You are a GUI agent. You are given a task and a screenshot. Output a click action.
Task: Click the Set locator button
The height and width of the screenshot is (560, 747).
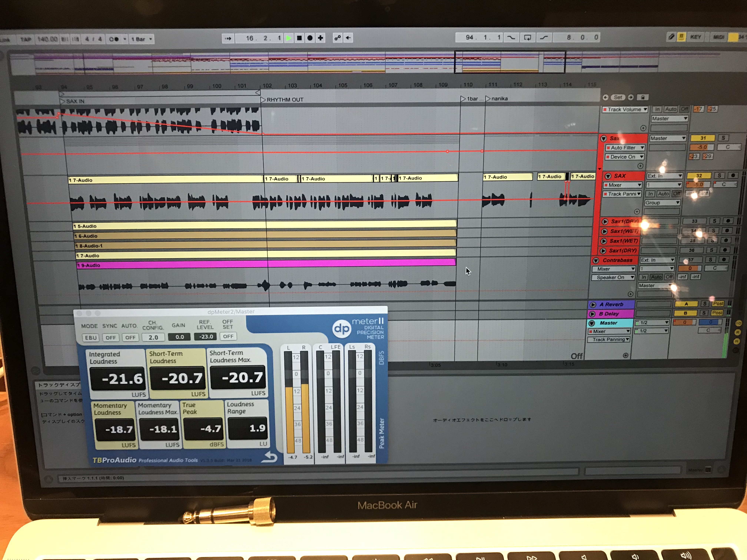618,97
